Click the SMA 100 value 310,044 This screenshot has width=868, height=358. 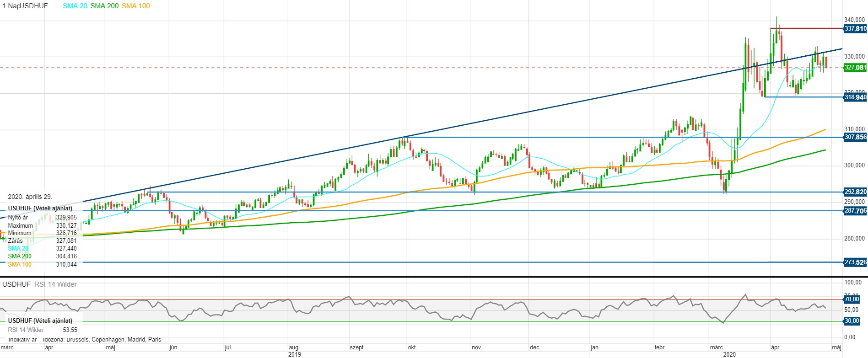(66, 264)
